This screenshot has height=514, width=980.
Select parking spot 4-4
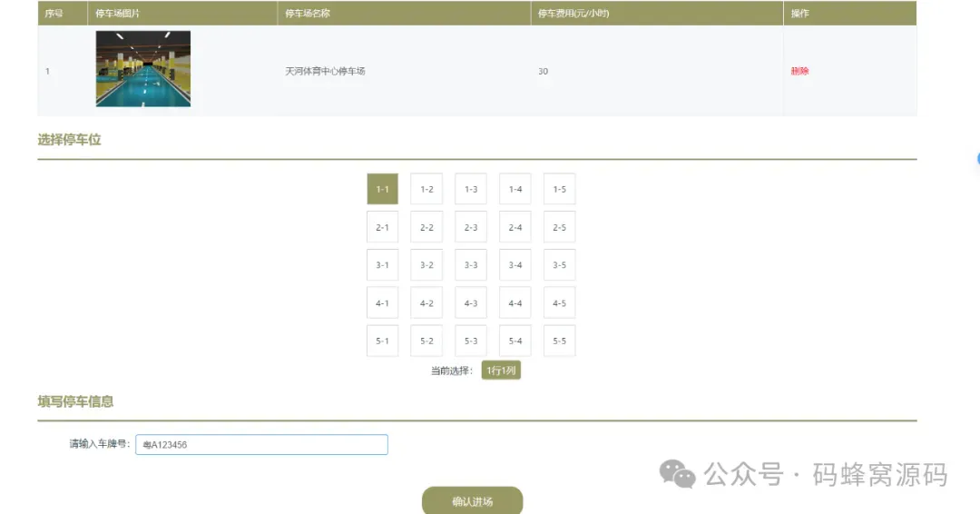point(515,303)
